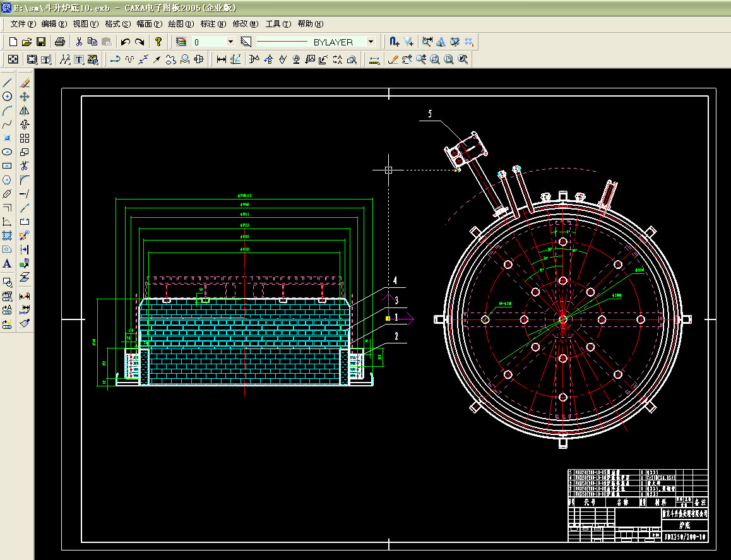This screenshot has width=731, height=560.
Task: Select the Circle drawing tool
Action: [x=8, y=97]
